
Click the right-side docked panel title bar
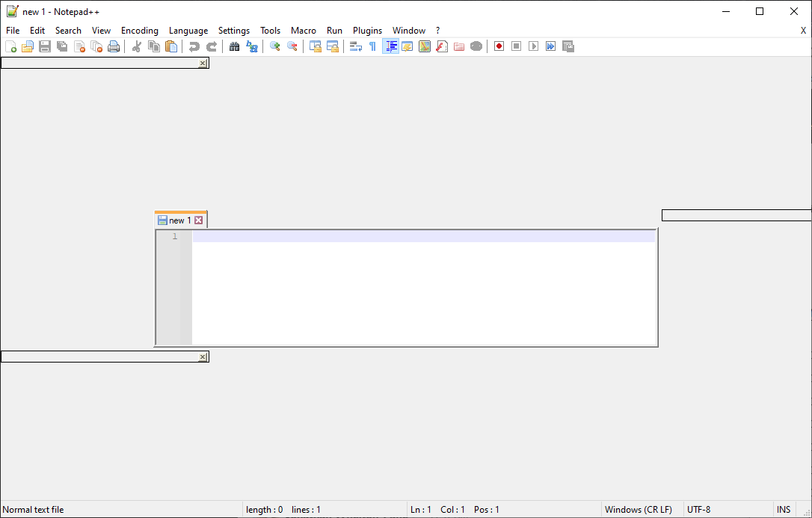point(736,215)
